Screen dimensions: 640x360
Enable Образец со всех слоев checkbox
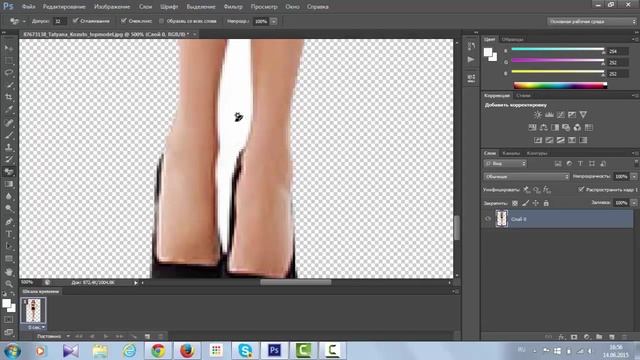(x=162, y=21)
